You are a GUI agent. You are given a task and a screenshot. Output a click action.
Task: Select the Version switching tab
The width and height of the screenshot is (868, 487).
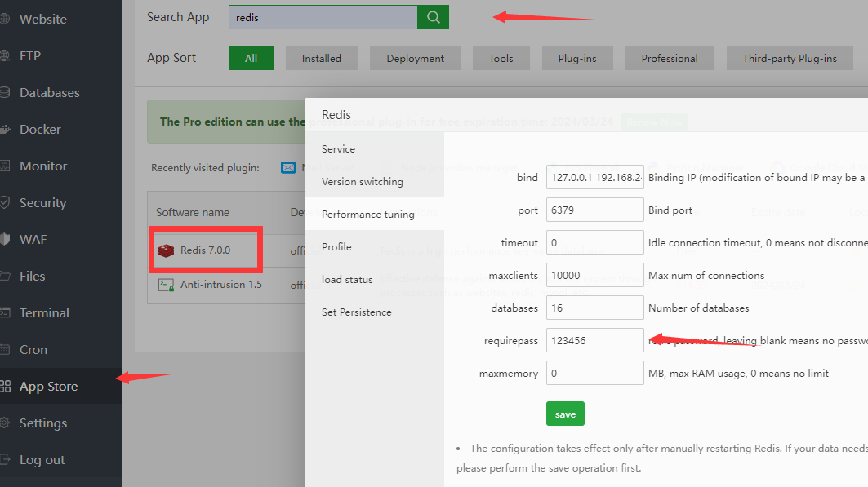[362, 182]
